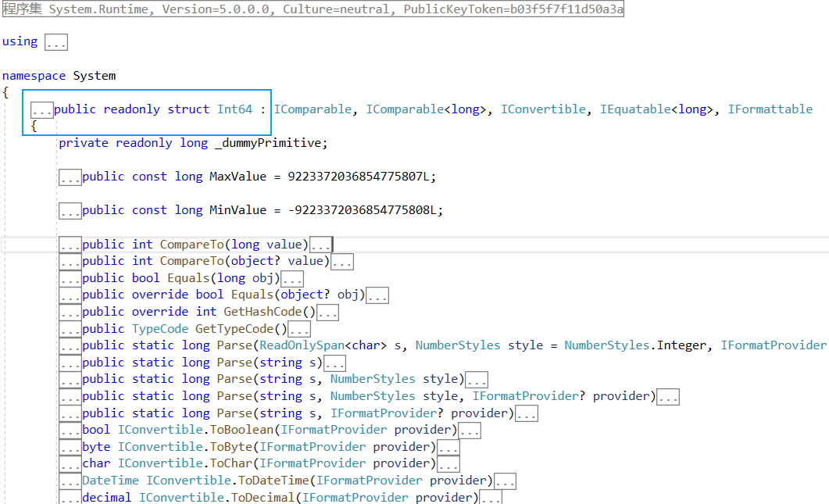829x504 pixels.
Task: Expand comment before GetHashCode override
Action: (x=70, y=313)
